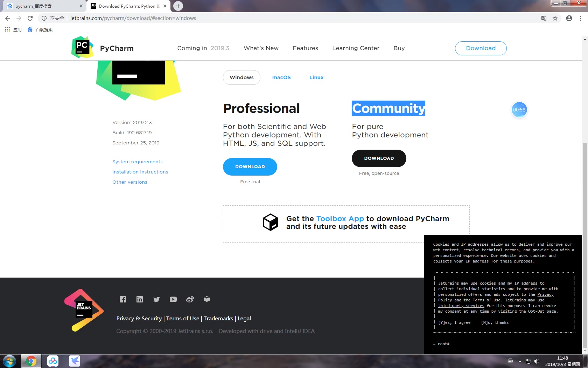The width and height of the screenshot is (588, 368).
Task: Open the JetBrains blog icon in footer
Action: 207,299
